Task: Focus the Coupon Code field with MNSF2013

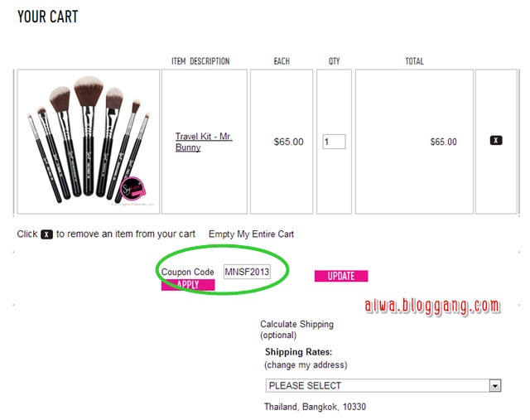Action: click(x=247, y=272)
